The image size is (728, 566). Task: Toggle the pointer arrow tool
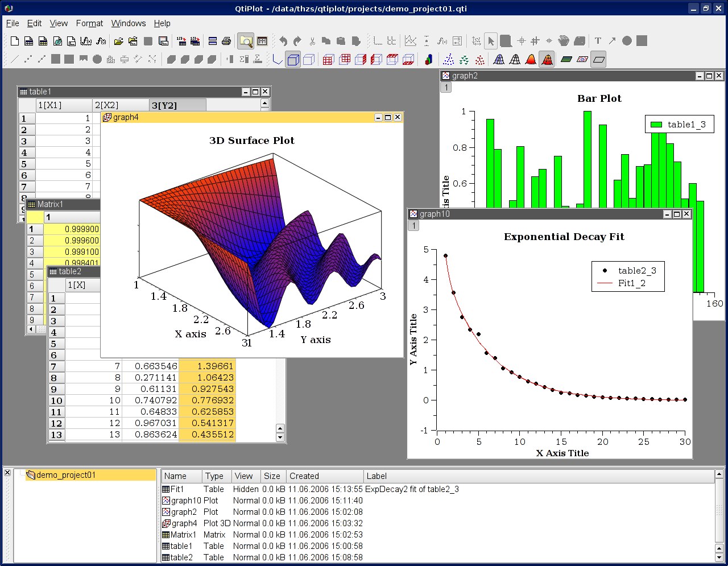click(491, 41)
